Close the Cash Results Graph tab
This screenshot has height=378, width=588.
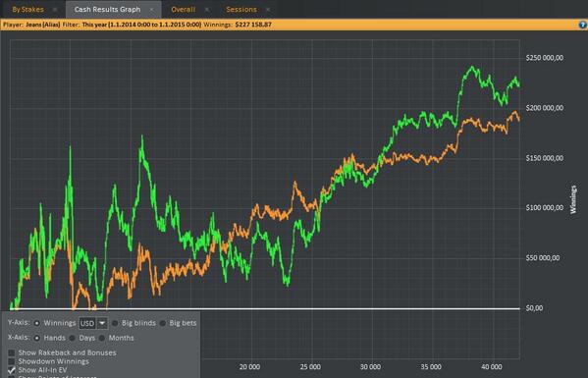coord(151,10)
